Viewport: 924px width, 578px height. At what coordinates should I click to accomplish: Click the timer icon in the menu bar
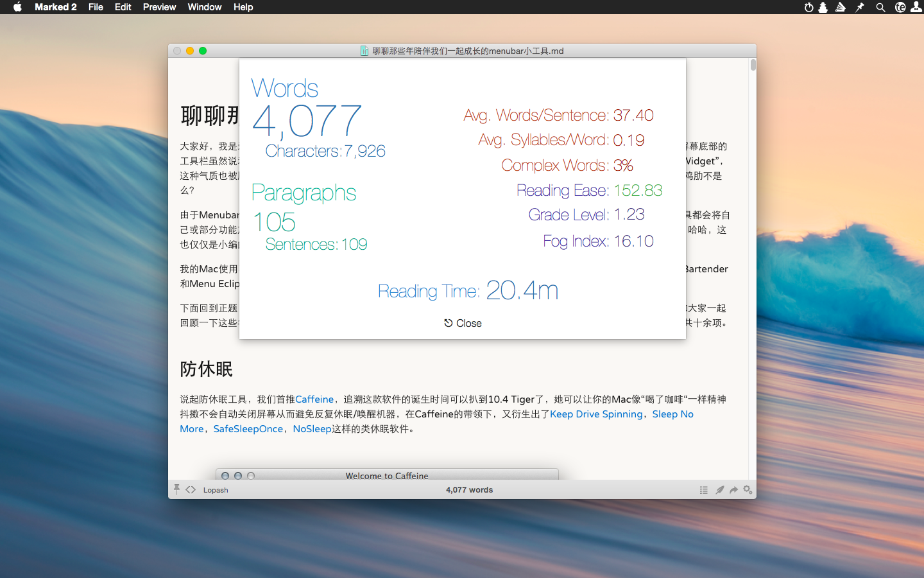tap(809, 7)
